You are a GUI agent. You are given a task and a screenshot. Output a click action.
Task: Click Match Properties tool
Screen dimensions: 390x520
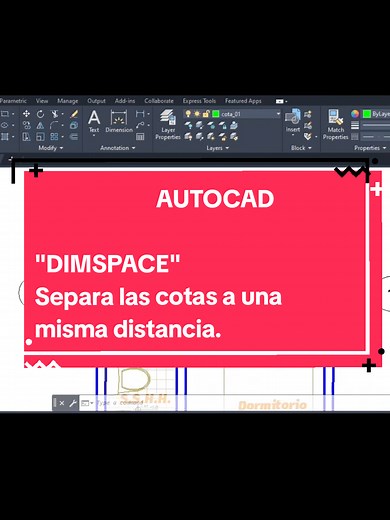pos(335,125)
